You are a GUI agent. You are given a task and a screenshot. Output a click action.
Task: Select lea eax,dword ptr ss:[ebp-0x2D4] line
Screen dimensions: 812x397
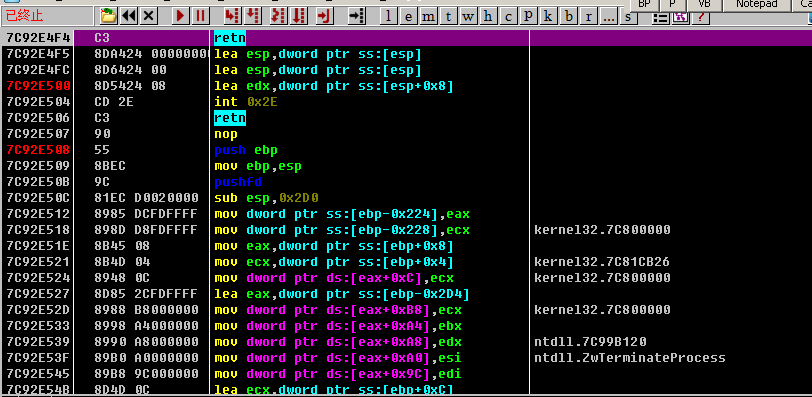coord(342,294)
